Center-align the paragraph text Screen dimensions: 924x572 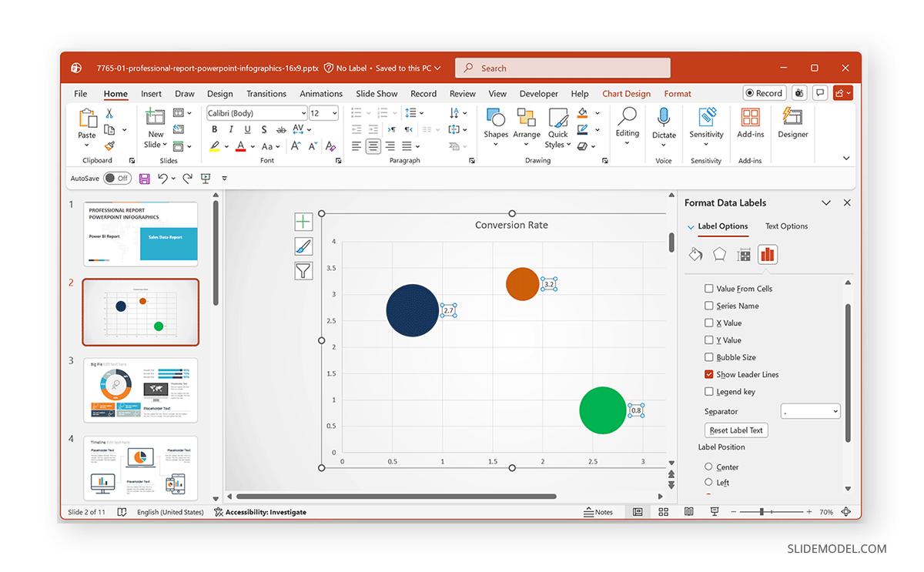pos(373,146)
